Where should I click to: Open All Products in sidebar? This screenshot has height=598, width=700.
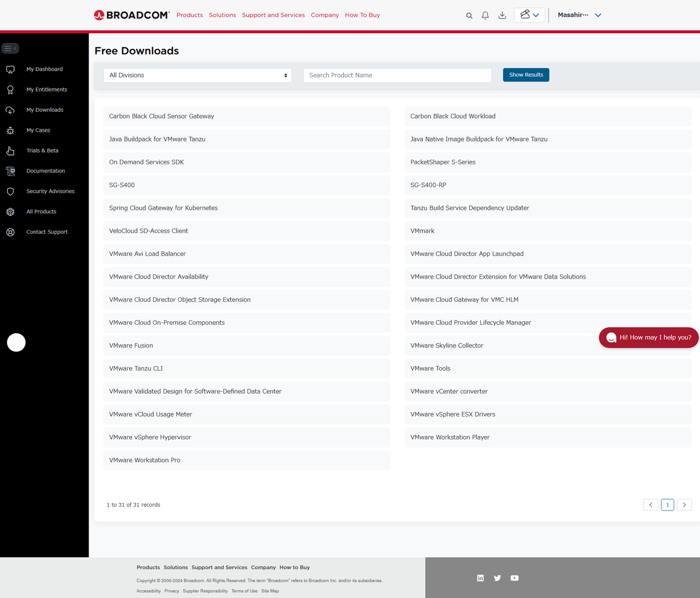pyautogui.click(x=41, y=212)
